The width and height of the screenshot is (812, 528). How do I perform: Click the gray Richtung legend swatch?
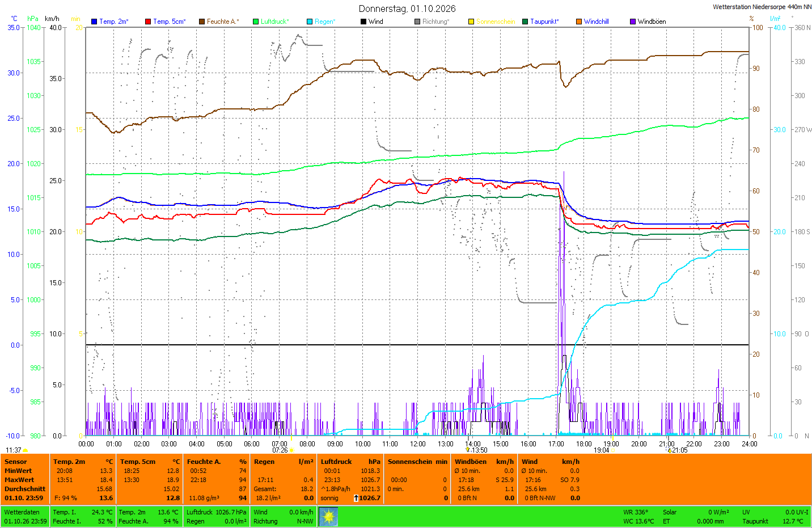point(417,22)
